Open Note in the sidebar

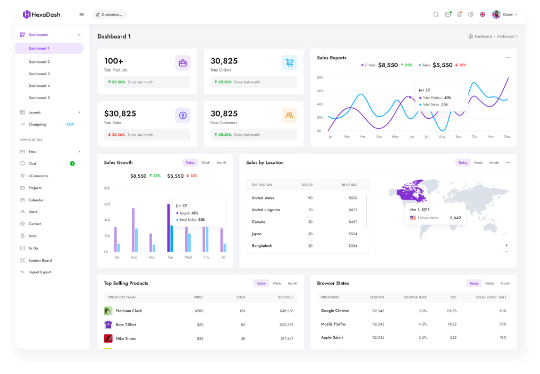click(x=32, y=236)
